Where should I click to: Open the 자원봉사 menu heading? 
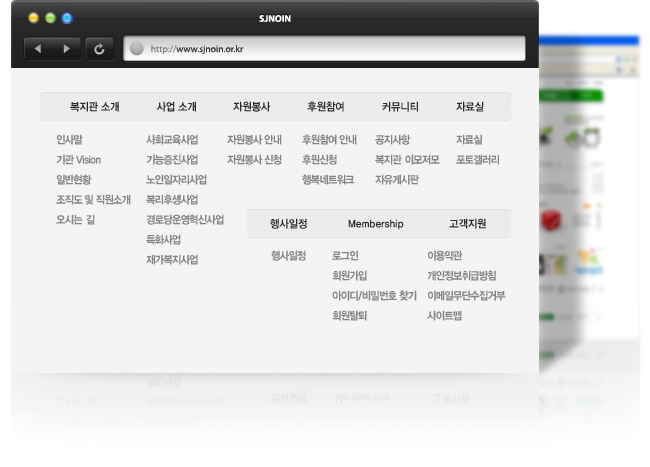click(251, 107)
